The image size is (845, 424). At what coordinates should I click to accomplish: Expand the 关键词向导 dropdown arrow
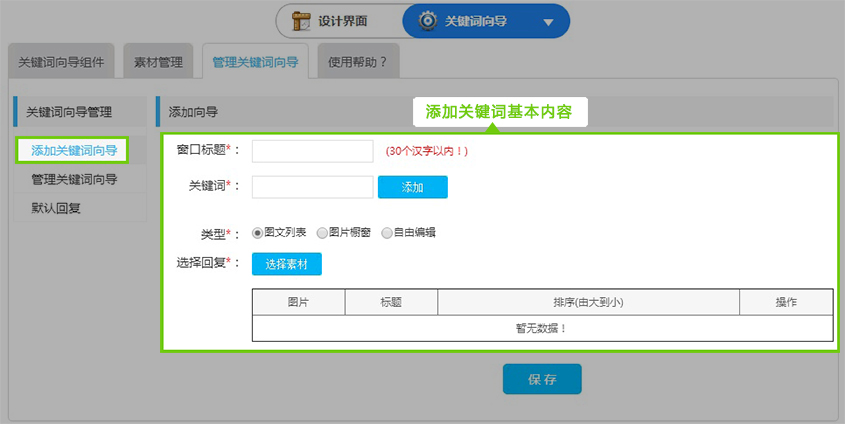point(548,22)
